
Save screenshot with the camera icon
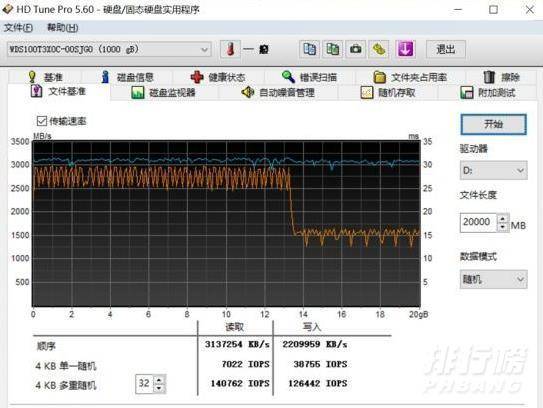coord(355,49)
